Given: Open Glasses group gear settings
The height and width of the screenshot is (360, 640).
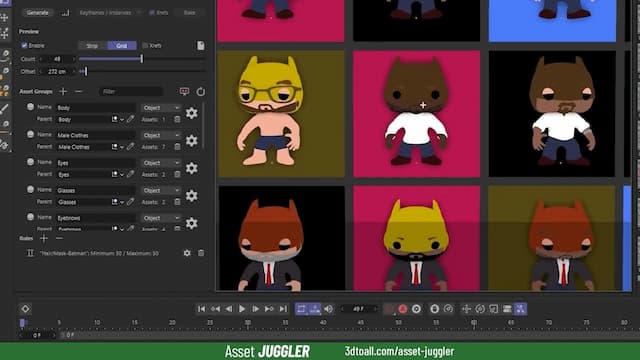Looking at the screenshot, I should click(191, 196).
